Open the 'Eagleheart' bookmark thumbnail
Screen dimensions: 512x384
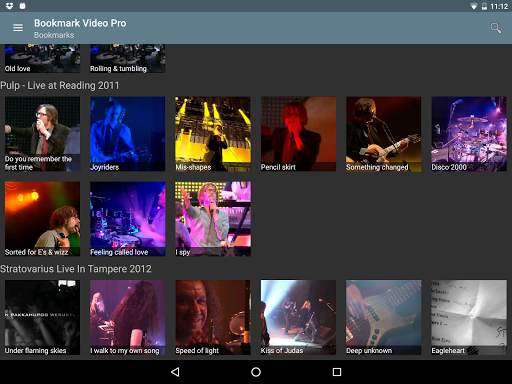[x=469, y=317]
